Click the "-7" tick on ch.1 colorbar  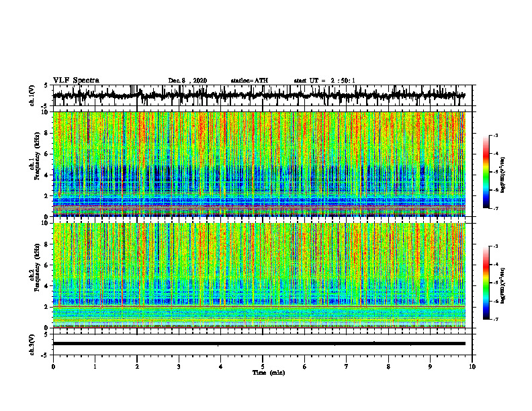[x=496, y=208]
